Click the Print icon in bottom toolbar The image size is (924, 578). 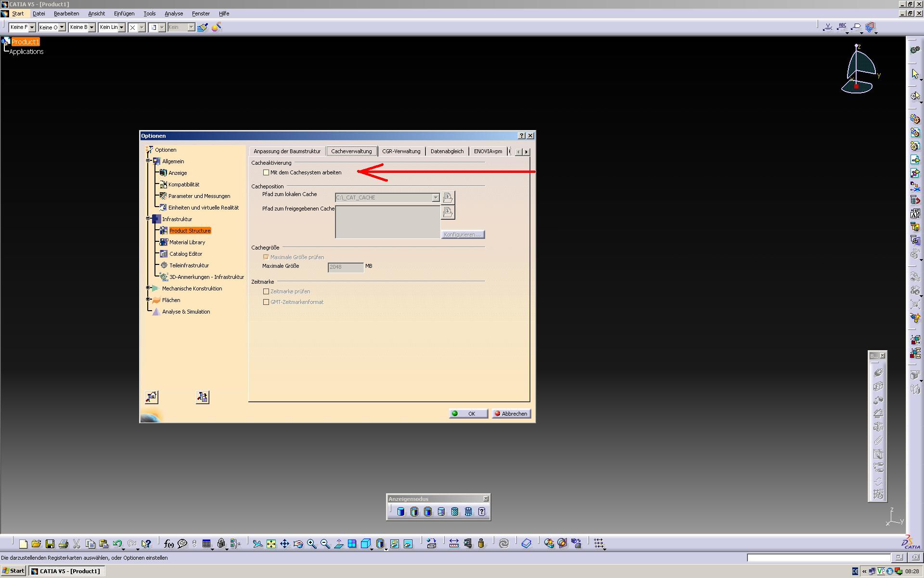63,544
